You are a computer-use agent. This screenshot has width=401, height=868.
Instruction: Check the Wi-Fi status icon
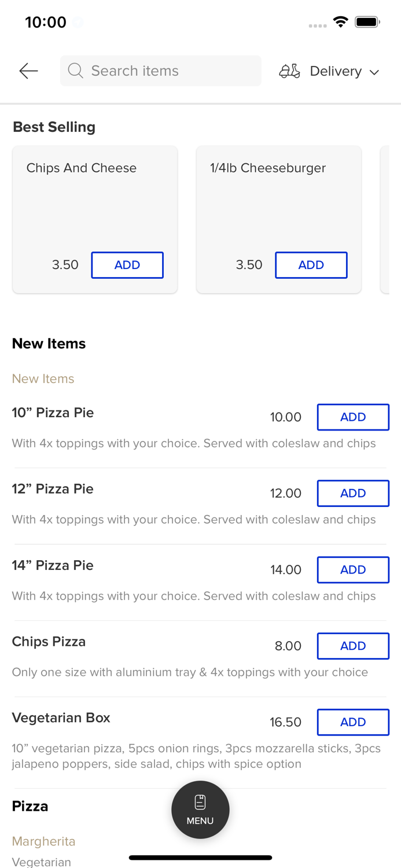click(x=341, y=22)
